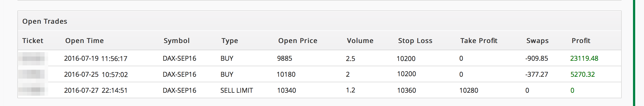The image size is (644, 106).
Task: Select the 2016-07-25 10:57:02 trade row
Action: [320, 74]
